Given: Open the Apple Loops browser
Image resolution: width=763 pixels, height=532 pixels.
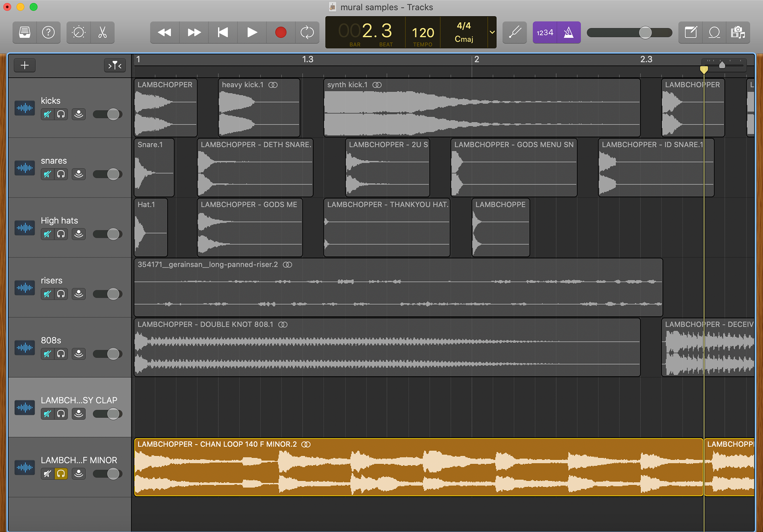Looking at the screenshot, I should (714, 32).
